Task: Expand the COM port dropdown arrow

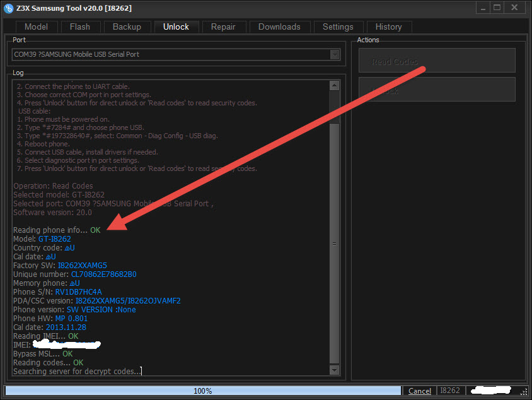Action: click(335, 55)
